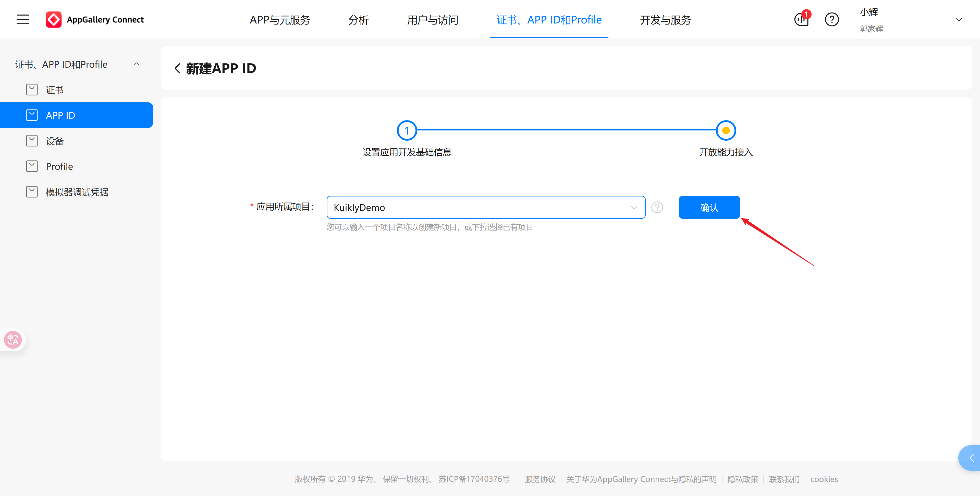Expand the user account menu for 小辉
The width and height of the screenshot is (980, 496).
[x=959, y=19]
